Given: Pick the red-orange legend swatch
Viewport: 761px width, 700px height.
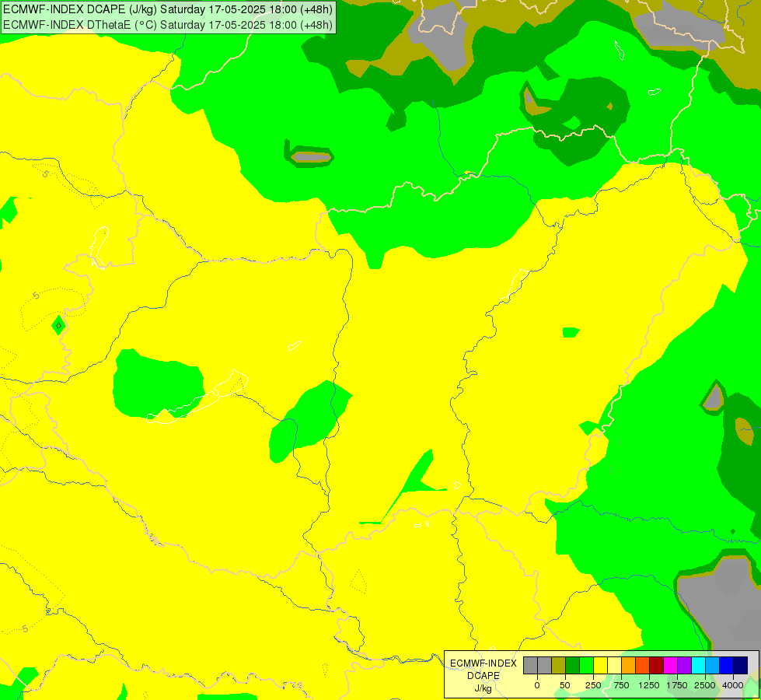Looking at the screenshot, I should 643,665.
